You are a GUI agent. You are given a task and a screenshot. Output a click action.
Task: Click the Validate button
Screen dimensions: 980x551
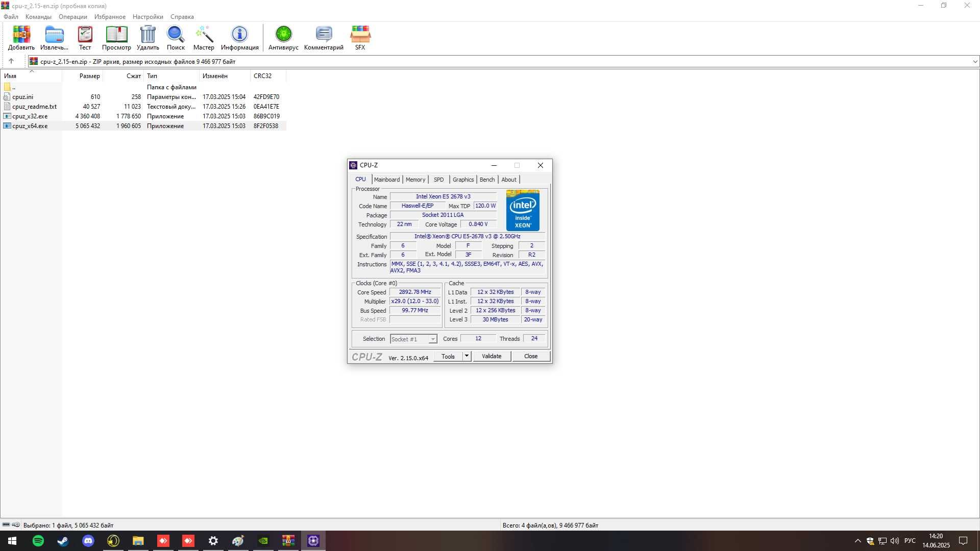pyautogui.click(x=492, y=356)
